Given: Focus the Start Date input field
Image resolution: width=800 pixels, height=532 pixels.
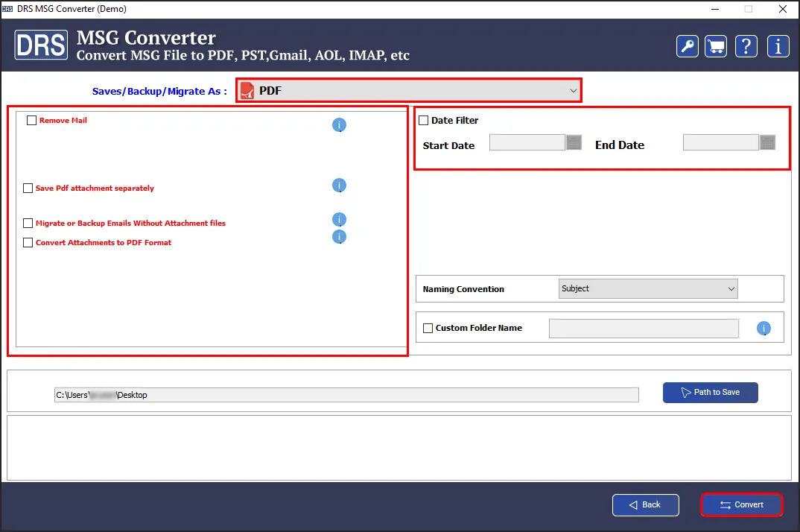Looking at the screenshot, I should pos(527,142).
